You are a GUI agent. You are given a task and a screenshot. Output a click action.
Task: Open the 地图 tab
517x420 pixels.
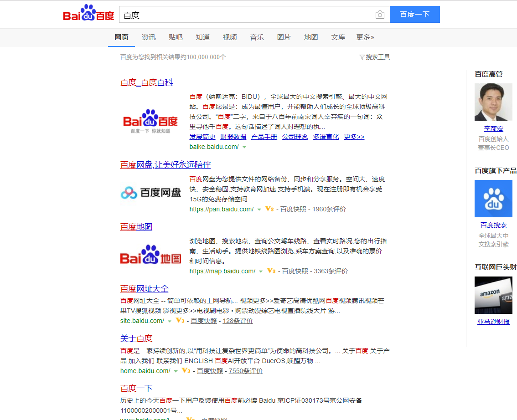(311, 37)
